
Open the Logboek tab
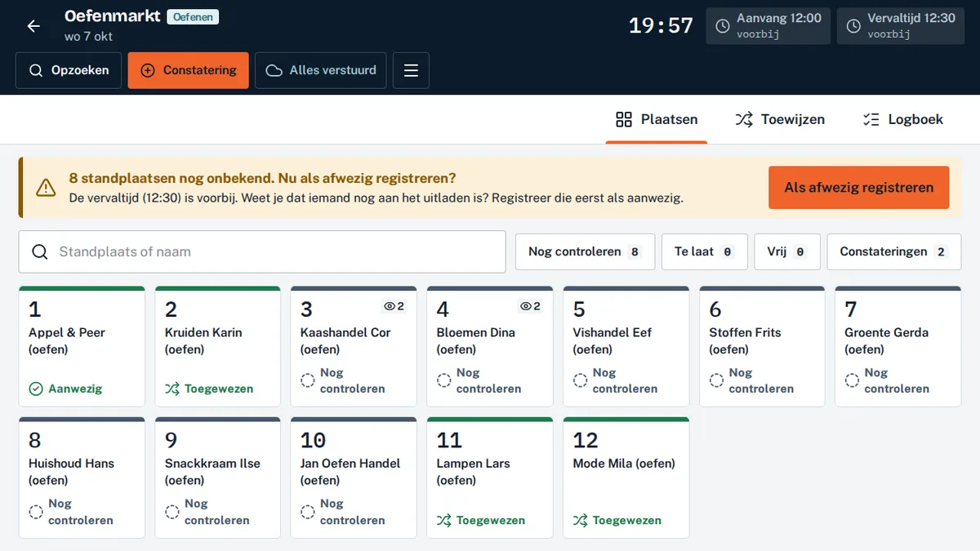pos(902,119)
